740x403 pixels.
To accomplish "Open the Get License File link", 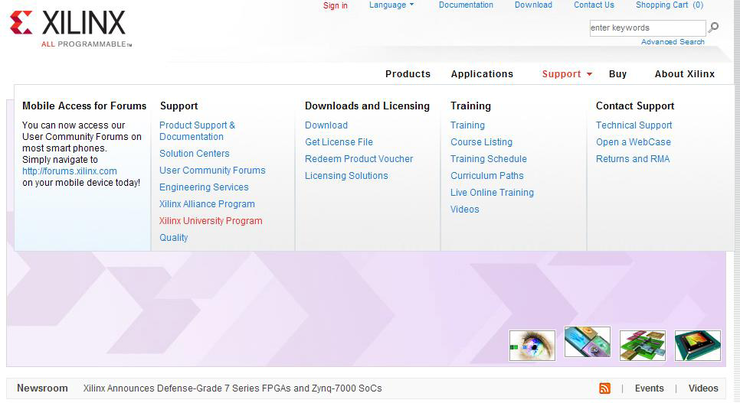I will (339, 142).
